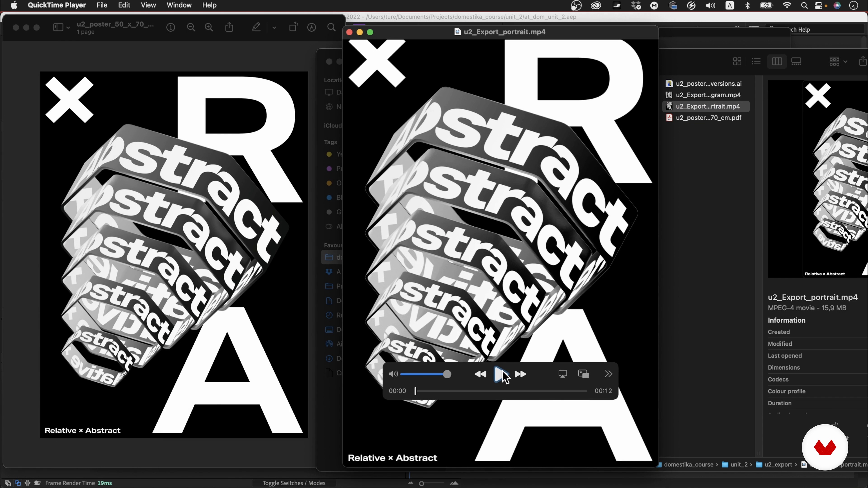This screenshot has height=488, width=868.
Task: Zoom in in Preview toolbar
Action: (x=209, y=27)
